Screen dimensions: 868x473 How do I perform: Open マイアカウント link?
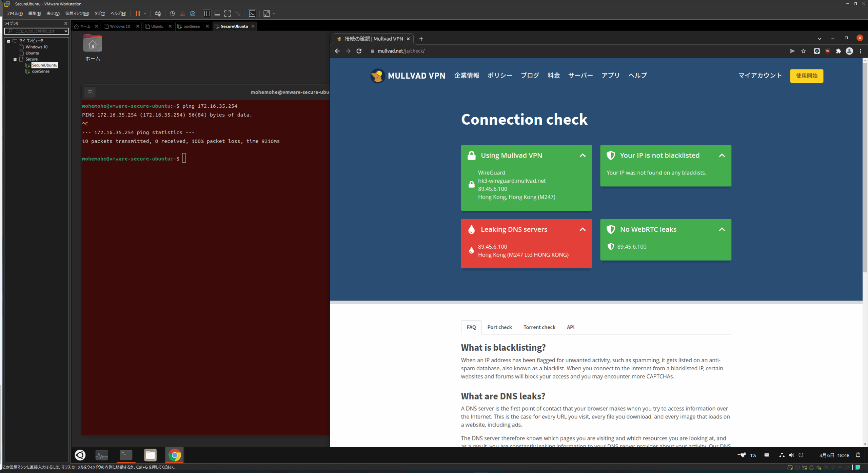(760, 76)
